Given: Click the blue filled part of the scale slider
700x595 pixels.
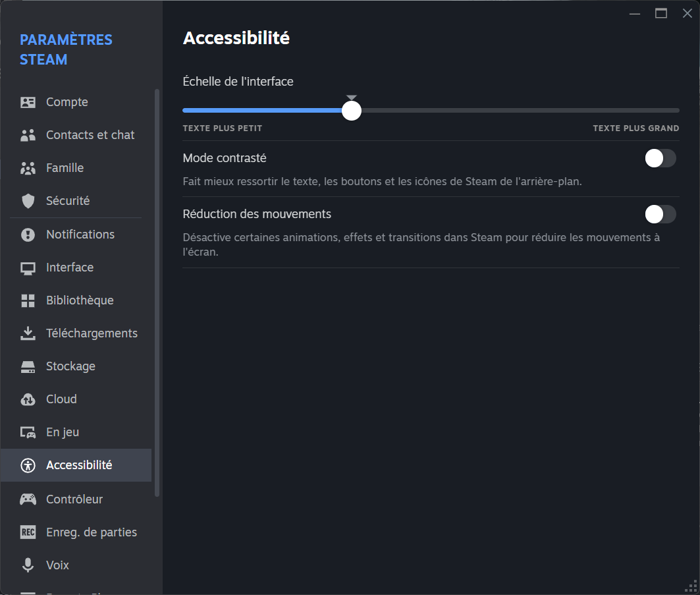Looking at the screenshot, I should (262, 110).
